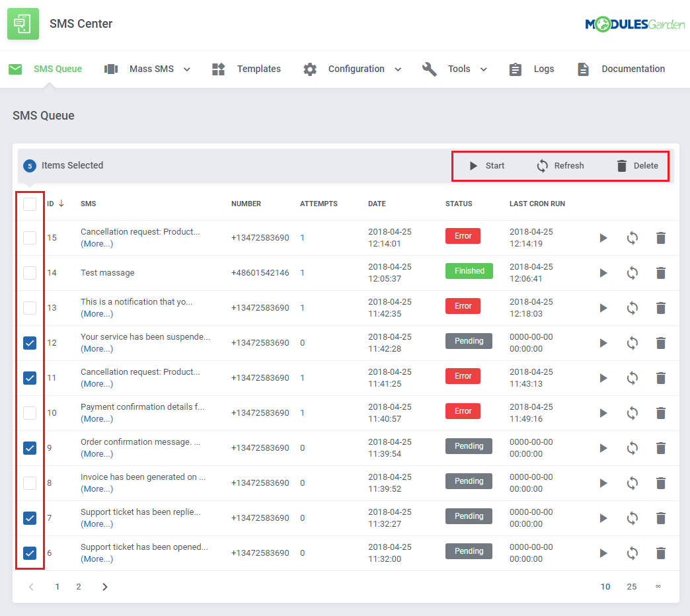Toggle the select-all checkbox in table header

coord(30,204)
